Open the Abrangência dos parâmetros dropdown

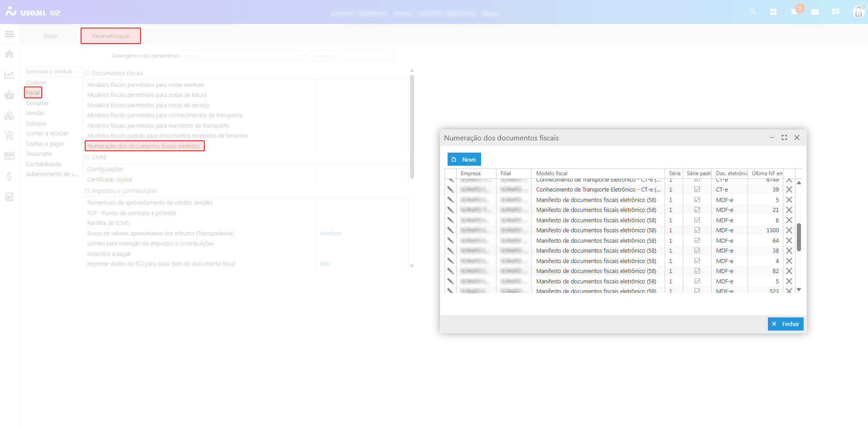point(245,56)
